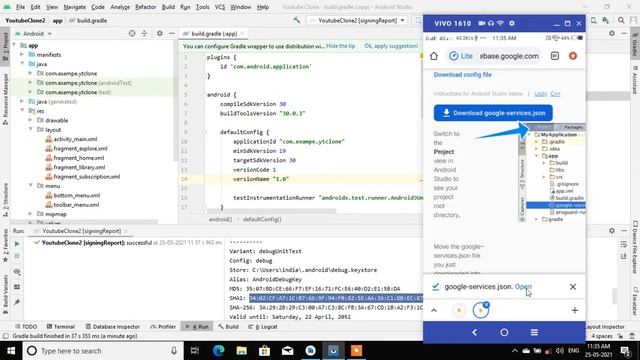
Task: Collapse the java folder
Action: 22,64
